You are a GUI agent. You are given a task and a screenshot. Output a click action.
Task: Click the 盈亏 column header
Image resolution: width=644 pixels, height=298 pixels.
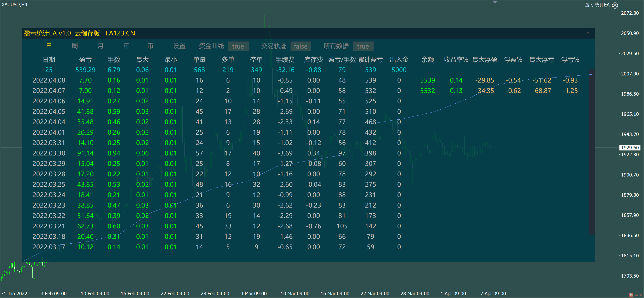pos(85,60)
